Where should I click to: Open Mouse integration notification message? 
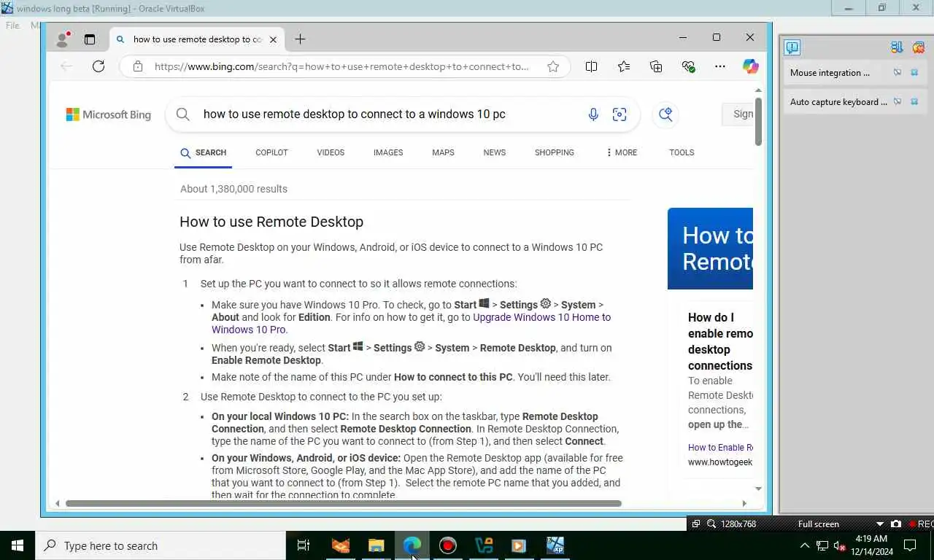[830, 73]
